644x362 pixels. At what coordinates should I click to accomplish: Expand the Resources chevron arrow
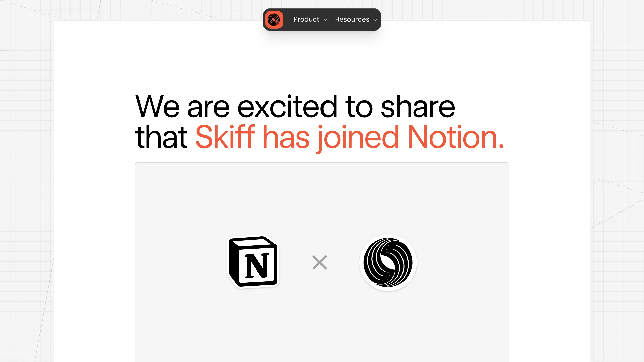[x=375, y=20]
